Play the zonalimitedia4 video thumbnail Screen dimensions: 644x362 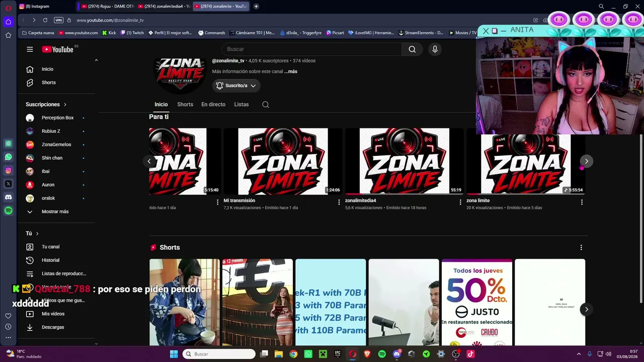tap(404, 161)
